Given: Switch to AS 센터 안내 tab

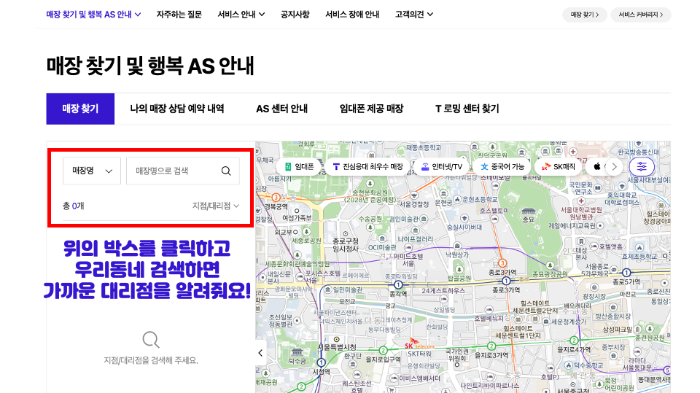Looking at the screenshot, I should [x=282, y=109].
